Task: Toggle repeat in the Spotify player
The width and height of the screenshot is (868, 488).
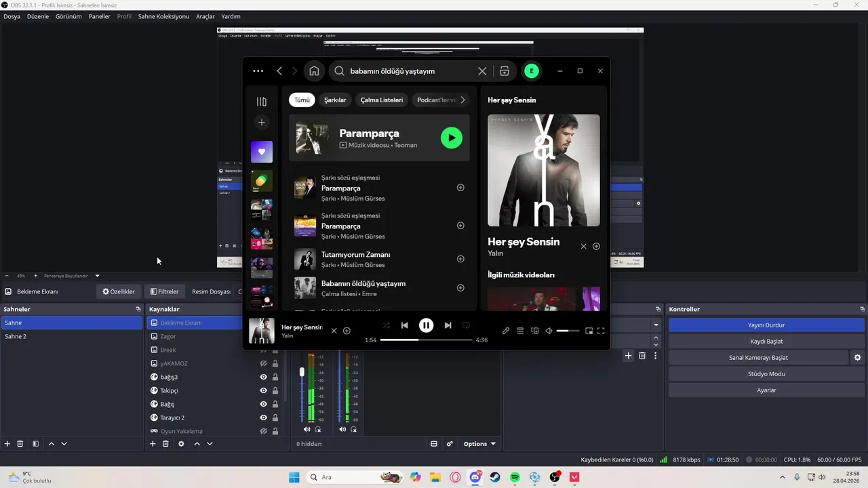Action: [x=466, y=325]
